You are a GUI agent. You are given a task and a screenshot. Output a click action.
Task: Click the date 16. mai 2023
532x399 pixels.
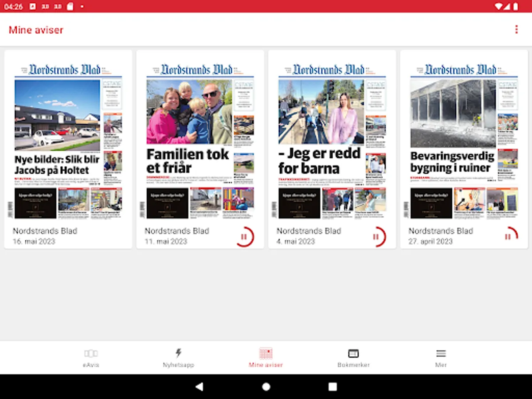click(x=34, y=242)
